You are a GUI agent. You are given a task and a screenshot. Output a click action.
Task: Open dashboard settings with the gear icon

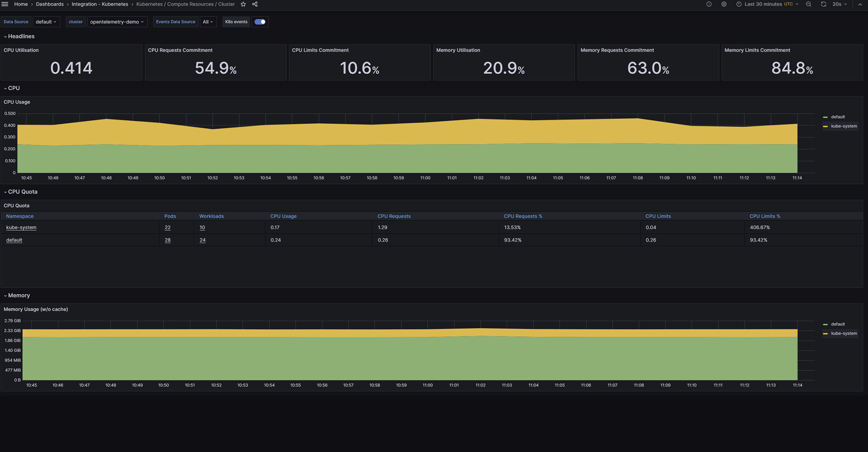click(x=724, y=4)
